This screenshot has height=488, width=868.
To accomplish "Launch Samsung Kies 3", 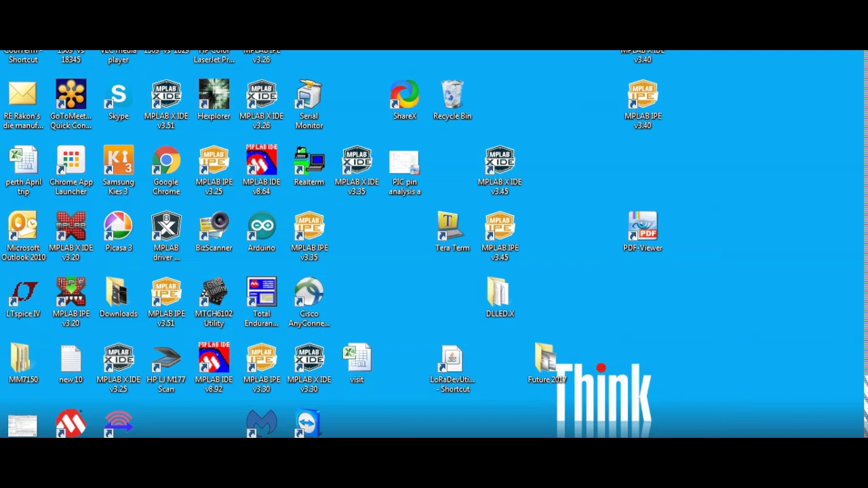I will 119,171.
